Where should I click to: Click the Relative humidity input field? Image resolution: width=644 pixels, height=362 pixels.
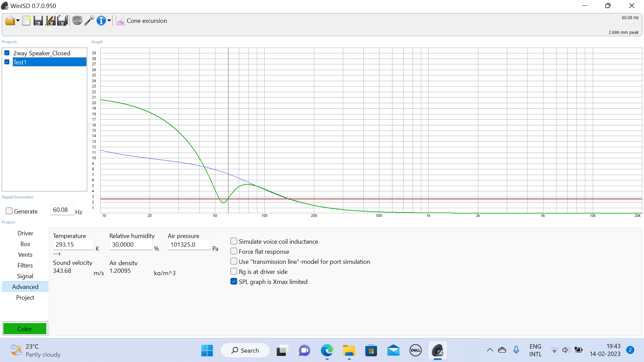(x=131, y=245)
